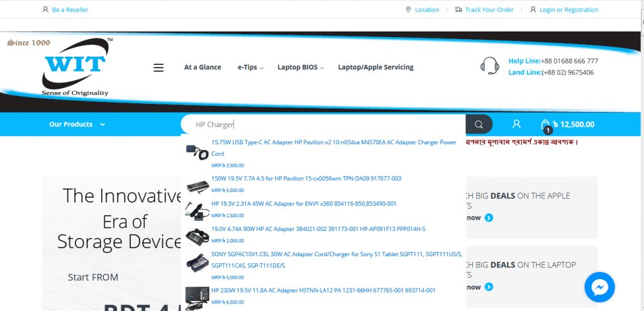Open the 150W 19.5V 7.7A adapter thumbnail
Viewport: 644px width, 311px height.
(x=197, y=186)
